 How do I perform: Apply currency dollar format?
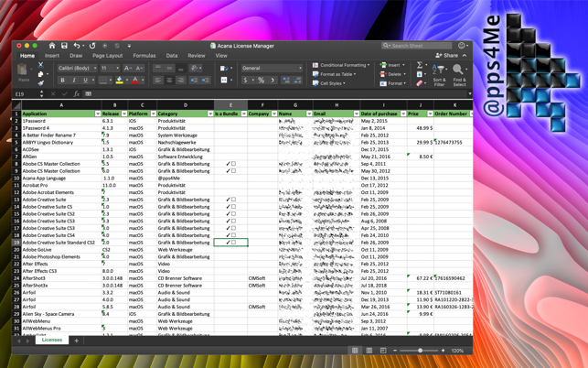pos(245,80)
